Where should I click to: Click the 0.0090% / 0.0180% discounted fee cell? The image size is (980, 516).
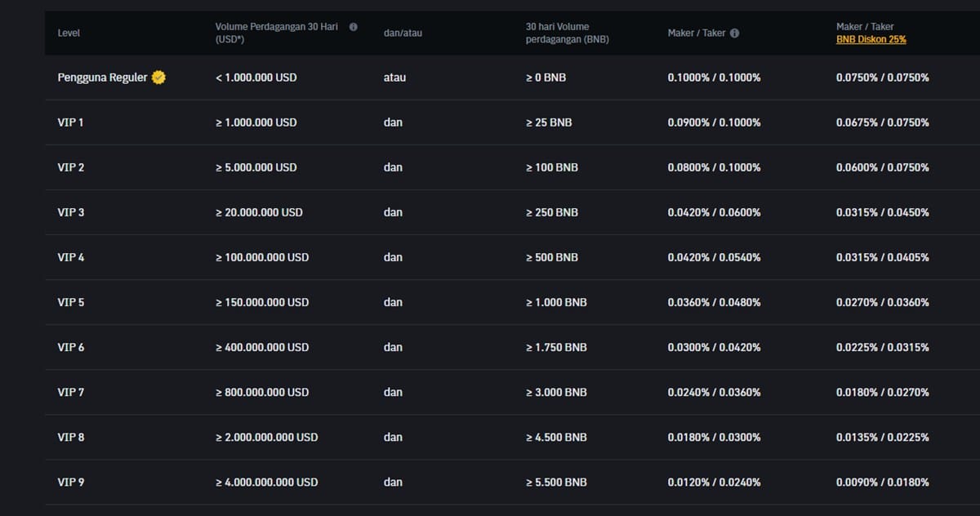pos(882,482)
